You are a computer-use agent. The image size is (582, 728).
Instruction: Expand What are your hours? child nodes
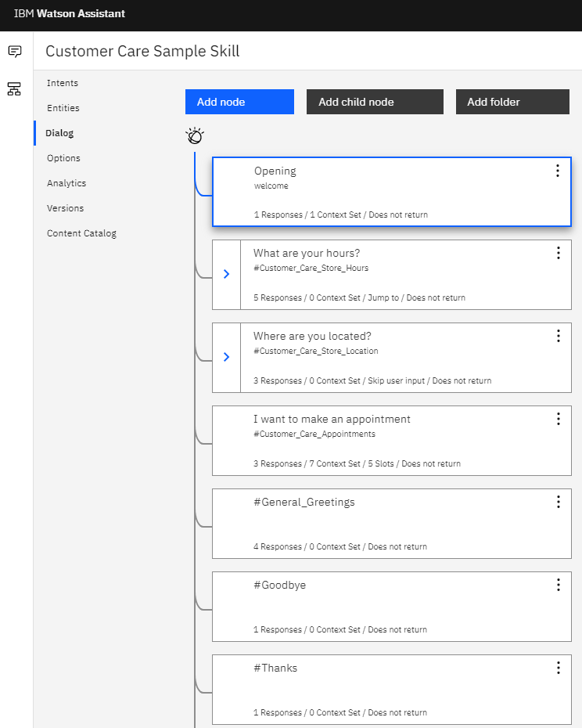coord(227,274)
